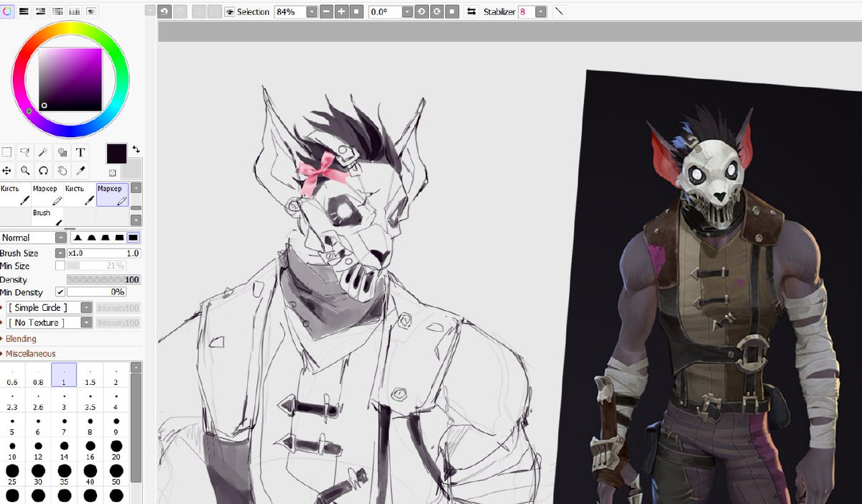This screenshot has height=504, width=862.
Task: Select the second brush edge shape
Action: tap(91, 238)
